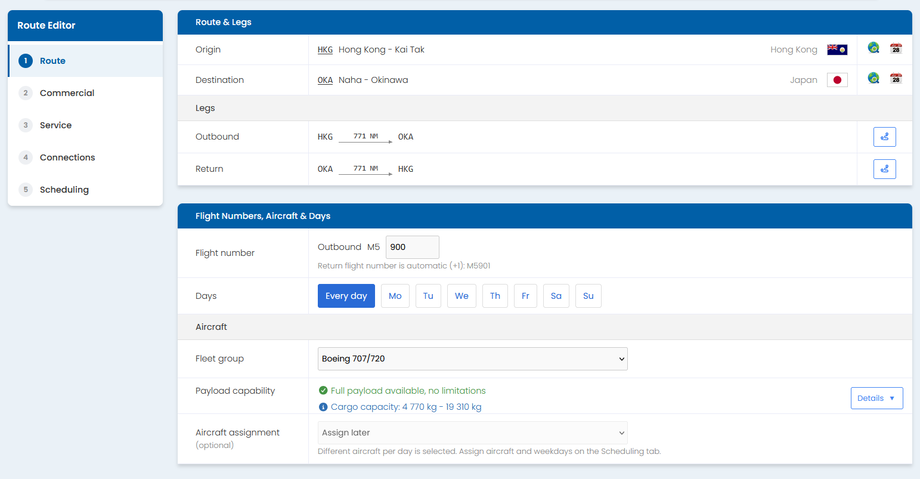Select step 2 circle for Commercial

[x=25, y=93]
